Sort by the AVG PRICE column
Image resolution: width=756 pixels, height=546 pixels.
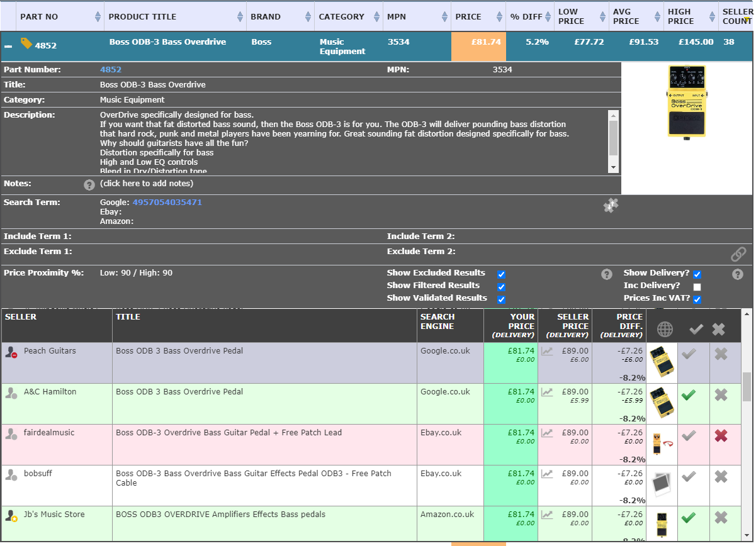point(636,17)
